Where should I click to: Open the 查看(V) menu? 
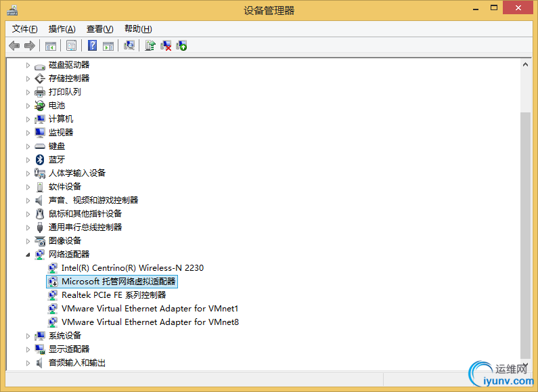pyautogui.click(x=100, y=29)
